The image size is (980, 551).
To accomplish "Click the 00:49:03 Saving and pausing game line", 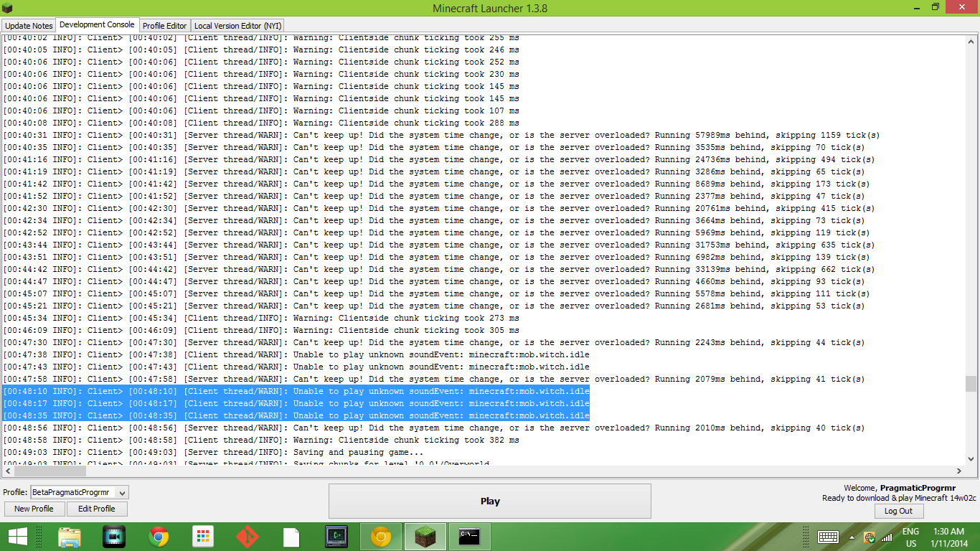I will [x=214, y=452].
